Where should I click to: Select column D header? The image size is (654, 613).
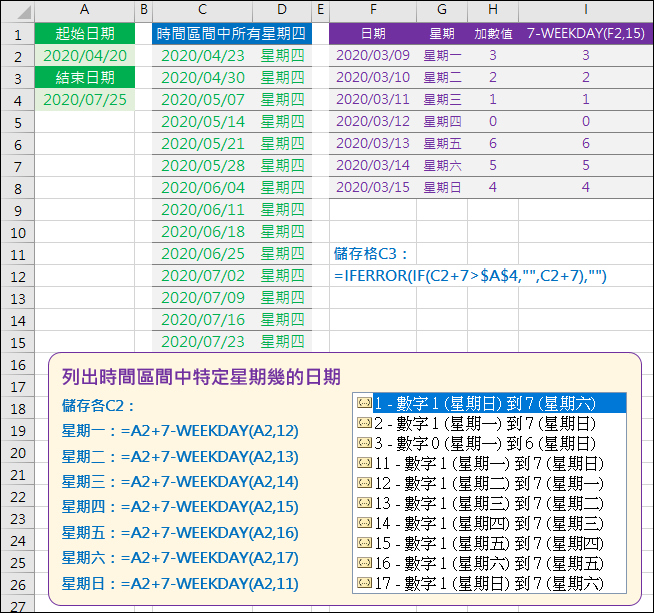coord(282,10)
